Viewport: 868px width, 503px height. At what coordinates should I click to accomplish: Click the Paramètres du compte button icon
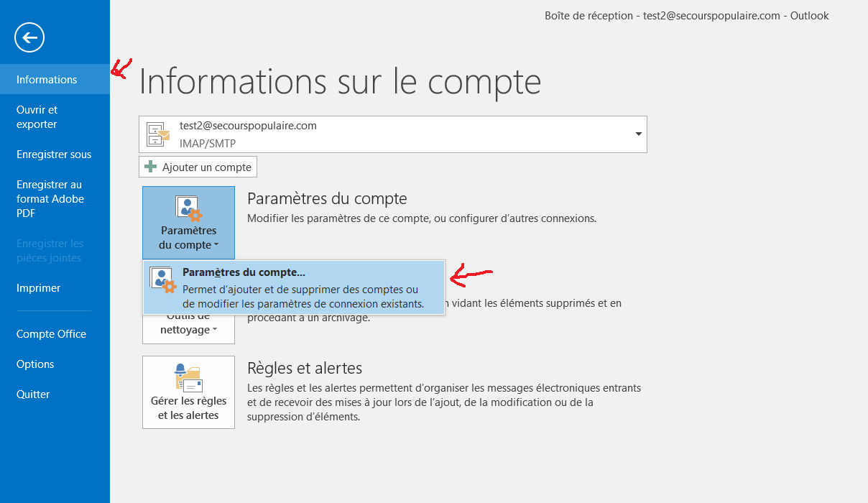tap(188, 208)
